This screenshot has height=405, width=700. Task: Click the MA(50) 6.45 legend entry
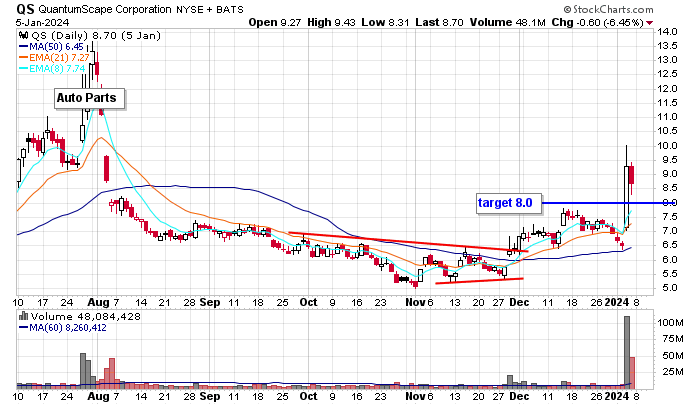click(51, 46)
